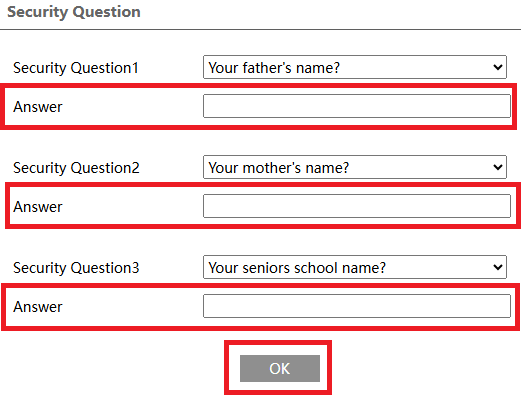Focus the answer field for seniors school name
This screenshot has height=399, width=521.
357,306
